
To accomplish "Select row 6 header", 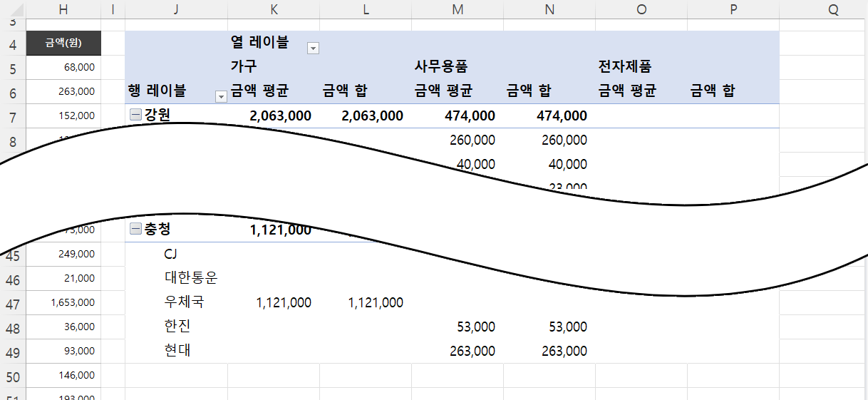I will (13, 92).
